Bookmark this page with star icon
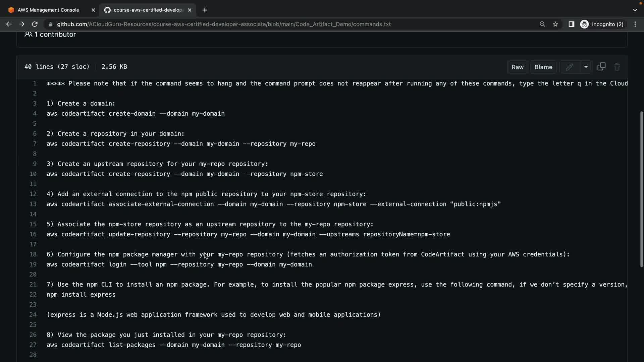644x362 pixels. tap(555, 24)
